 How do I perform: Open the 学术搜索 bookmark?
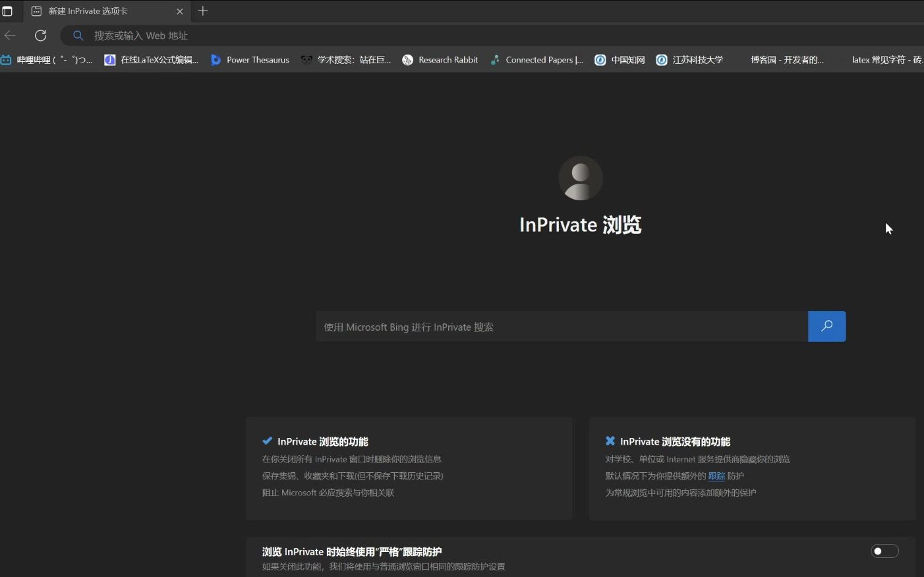pos(345,60)
